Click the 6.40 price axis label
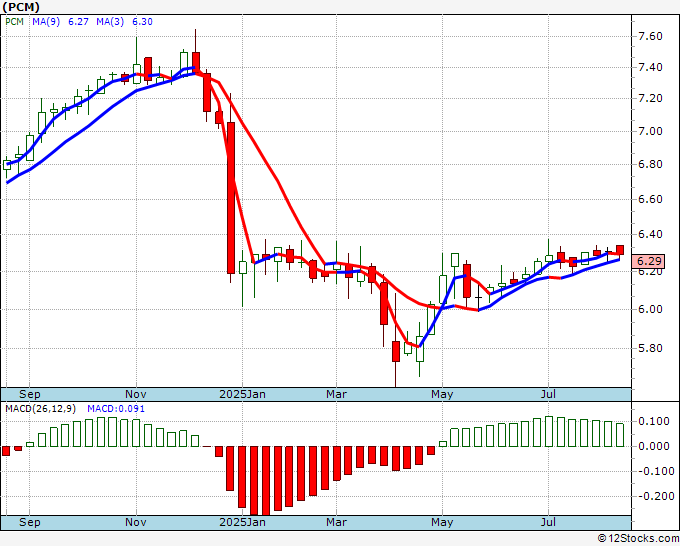The width and height of the screenshot is (680, 546). point(650,235)
